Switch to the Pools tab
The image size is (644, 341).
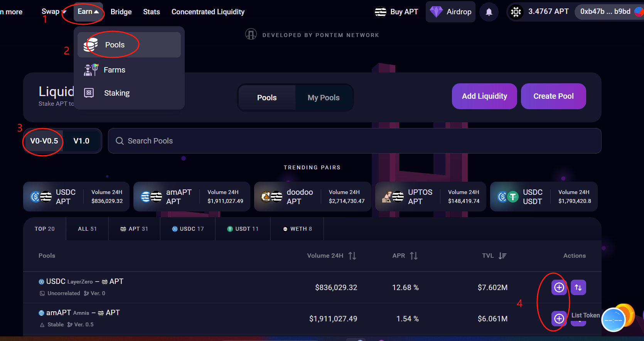pos(267,98)
